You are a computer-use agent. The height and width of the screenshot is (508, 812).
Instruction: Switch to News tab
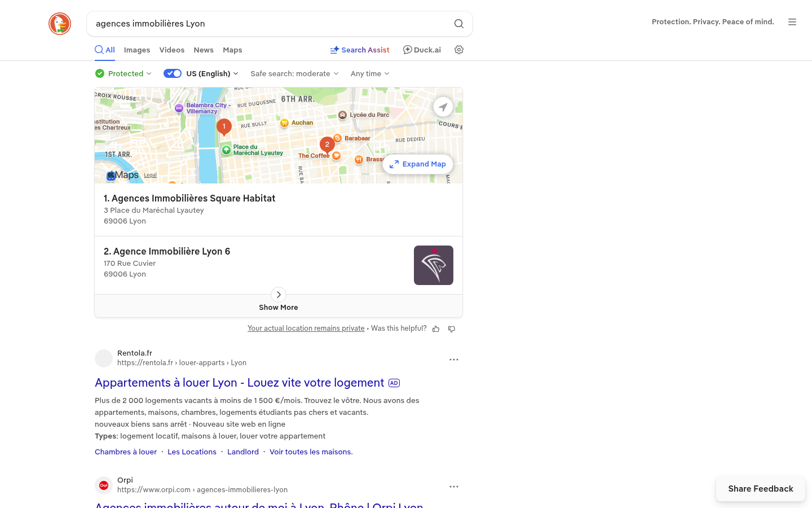coord(204,50)
